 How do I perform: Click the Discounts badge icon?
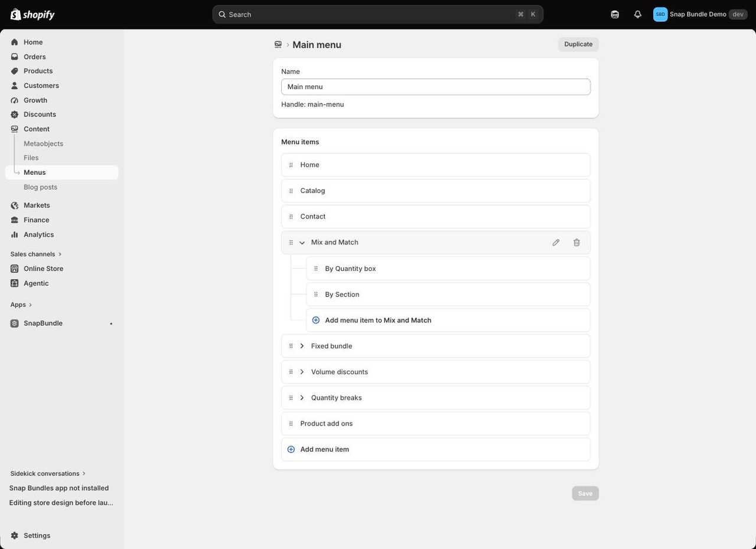click(15, 115)
